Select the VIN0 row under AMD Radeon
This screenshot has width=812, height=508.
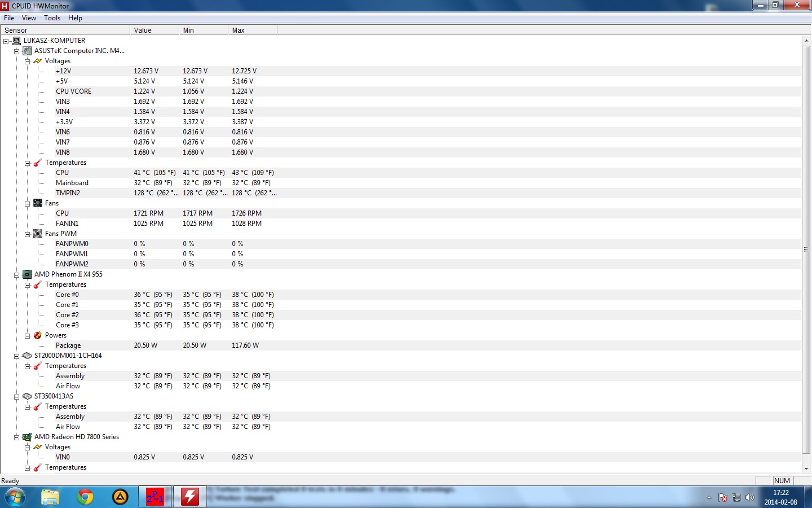63,457
